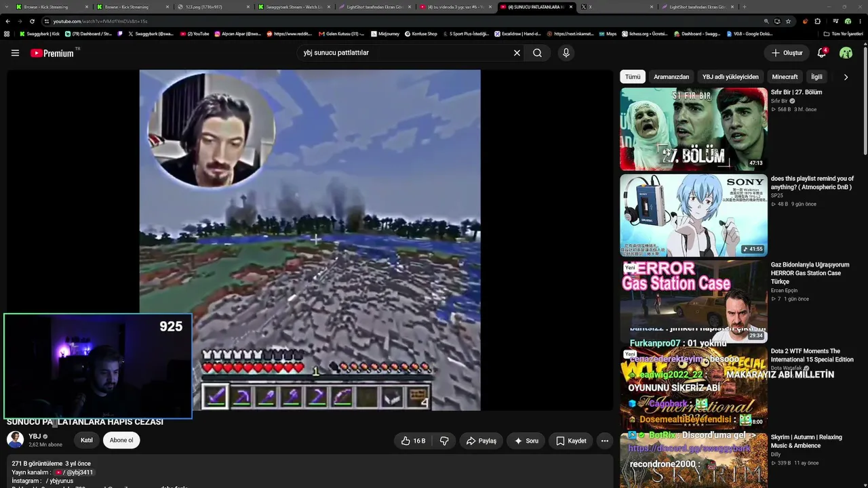Go back with the browser back arrow

8,21
